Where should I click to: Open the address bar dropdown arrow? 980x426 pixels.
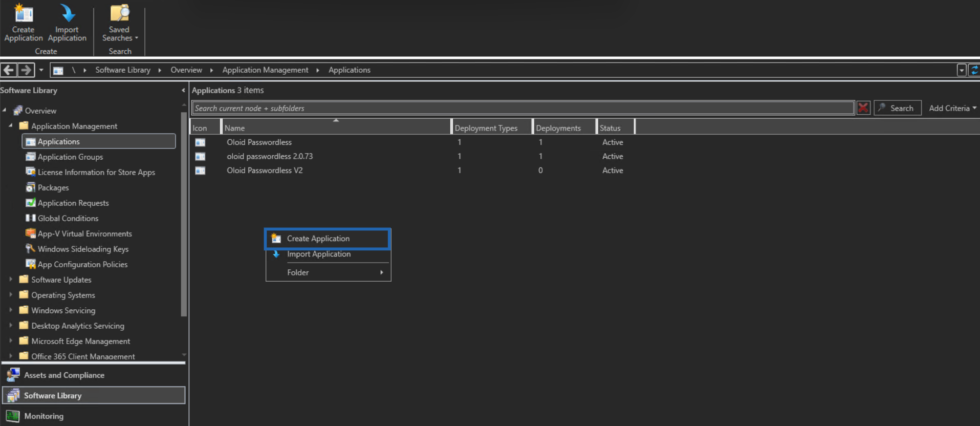tap(962, 70)
